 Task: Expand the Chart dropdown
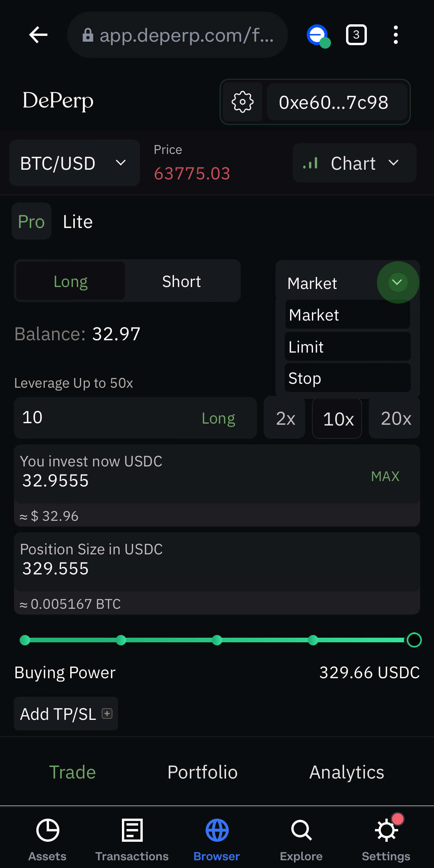point(355,163)
